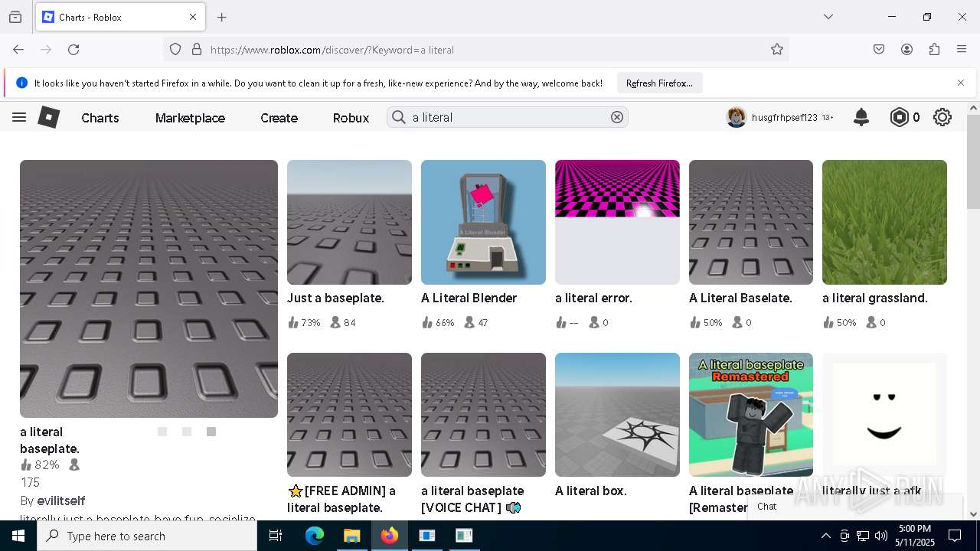Open the A Literal Blender title
980x551 pixels.
469,298
